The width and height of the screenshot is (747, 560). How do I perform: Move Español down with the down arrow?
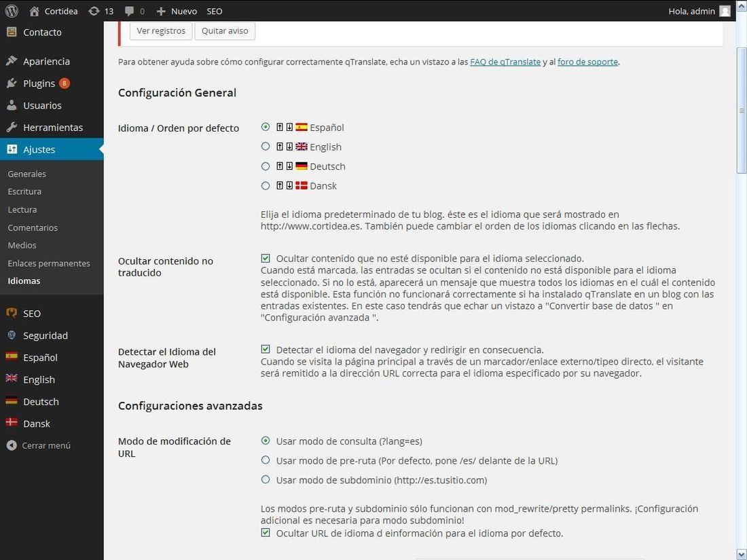point(289,127)
